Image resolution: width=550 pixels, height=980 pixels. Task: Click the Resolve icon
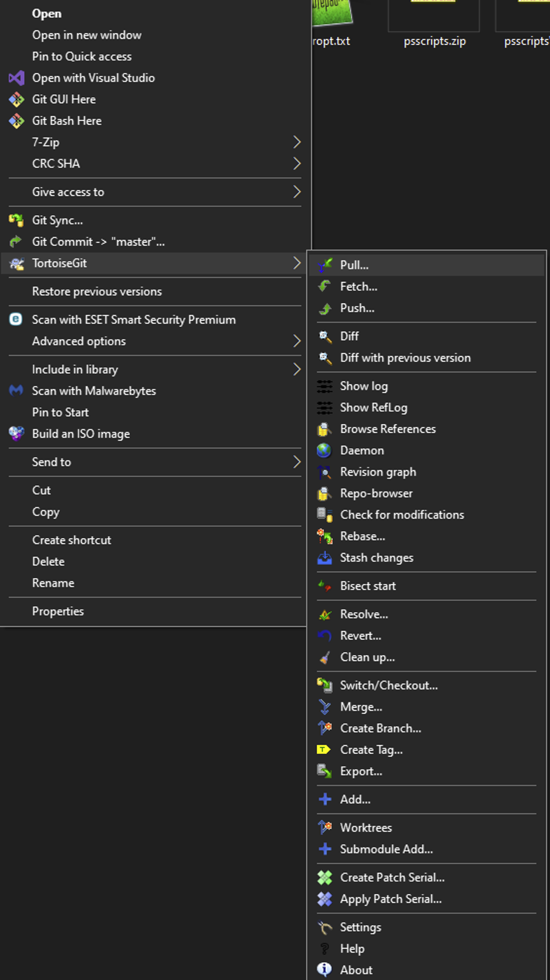[324, 614]
